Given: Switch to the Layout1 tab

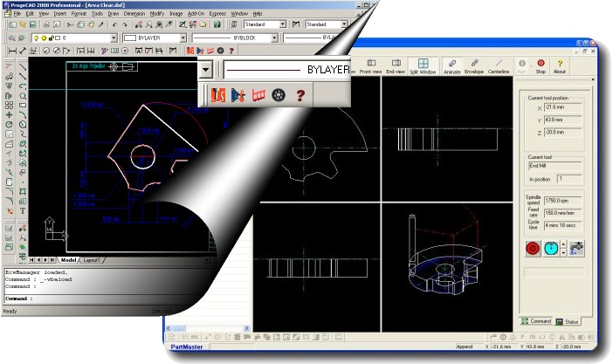Looking at the screenshot, I should click(x=92, y=260).
